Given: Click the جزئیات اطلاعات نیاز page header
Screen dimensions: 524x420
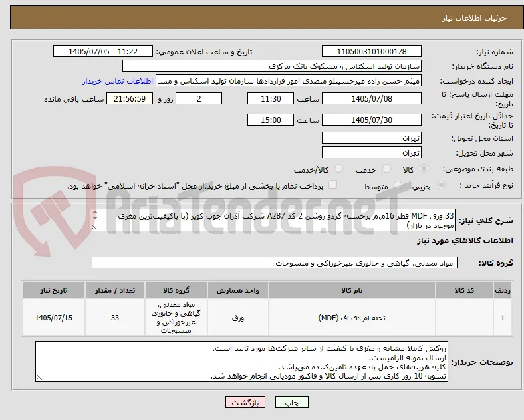Looking at the screenshot, I should click(x=474, y=18).
